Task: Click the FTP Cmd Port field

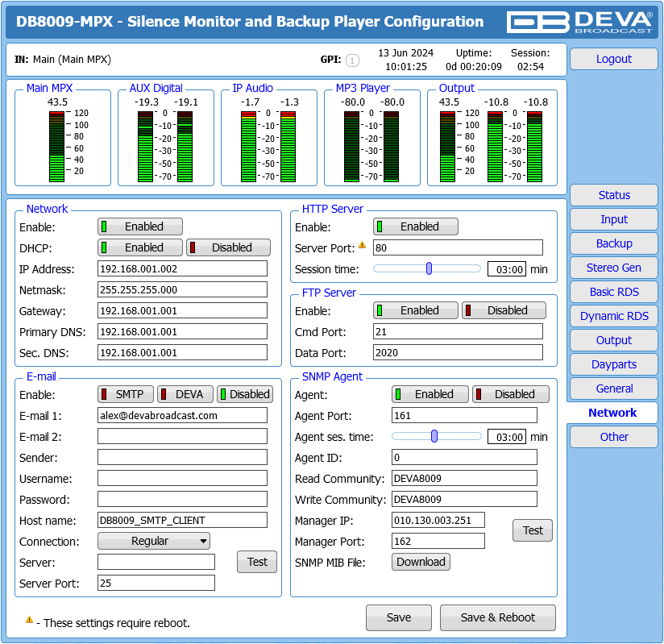Action: pyautogui.click(x=458, y=332)
